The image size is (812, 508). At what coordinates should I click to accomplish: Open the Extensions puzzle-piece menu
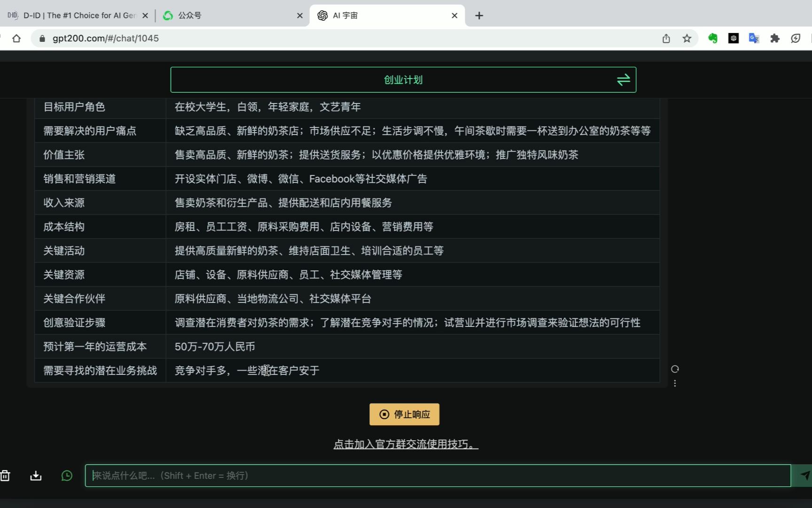click(775, 39)
